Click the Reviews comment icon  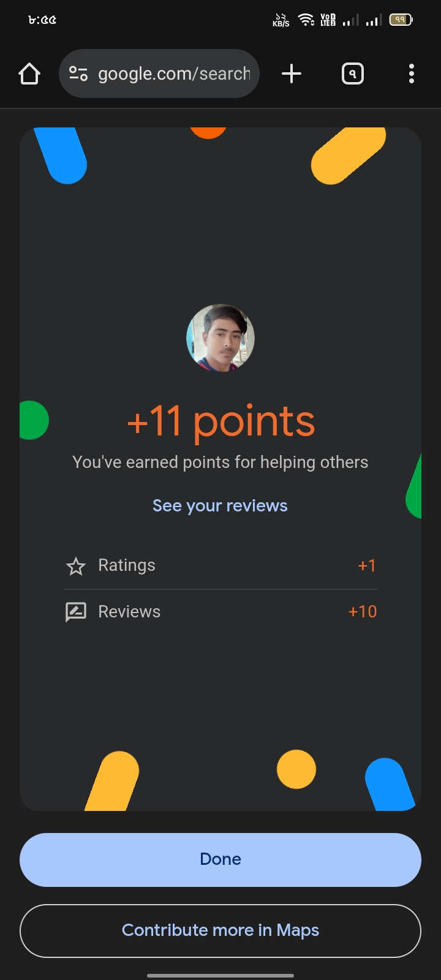coord(76,612)
